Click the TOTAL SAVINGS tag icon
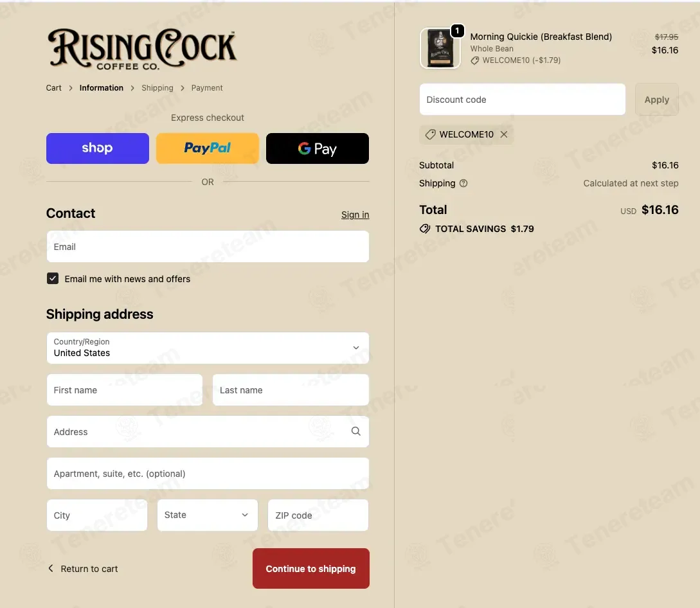This screenshot has width=700, height=608. coord(425,229)
